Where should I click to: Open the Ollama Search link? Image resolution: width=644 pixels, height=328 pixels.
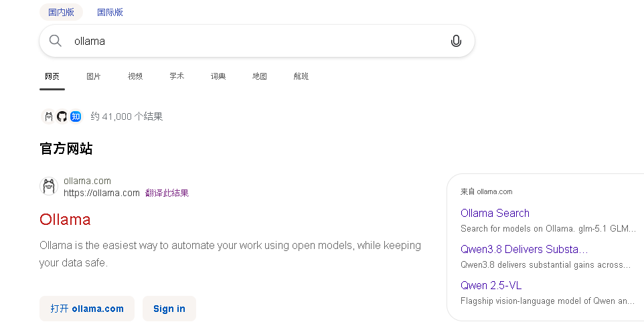tap(495, 213)
